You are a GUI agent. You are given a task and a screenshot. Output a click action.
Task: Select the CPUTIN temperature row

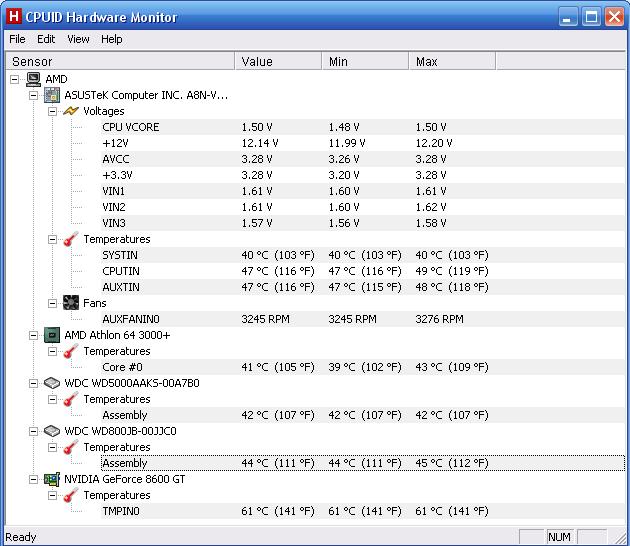point(363,271)
